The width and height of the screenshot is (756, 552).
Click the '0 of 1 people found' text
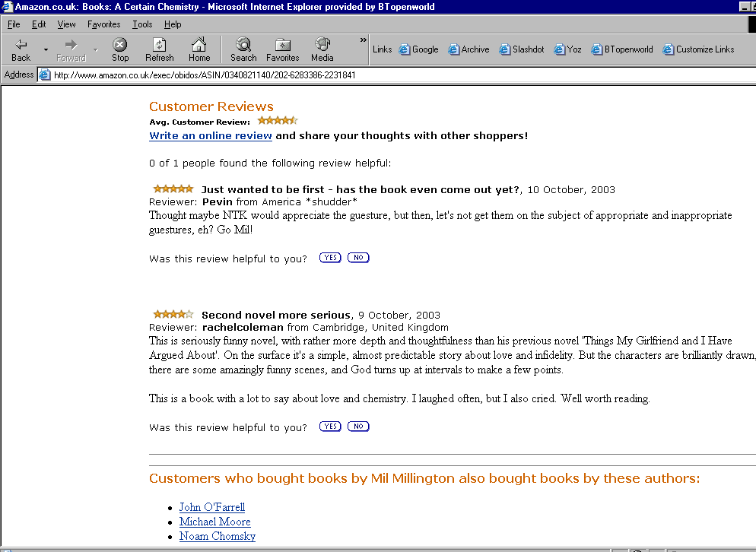(x=270, y=163)
